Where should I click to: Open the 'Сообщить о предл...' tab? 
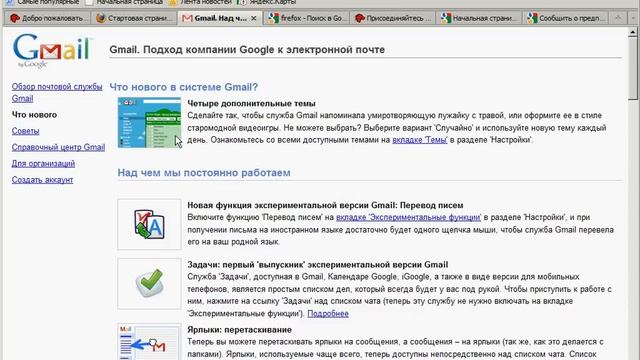pyautogui.click(x=565, y=18)
